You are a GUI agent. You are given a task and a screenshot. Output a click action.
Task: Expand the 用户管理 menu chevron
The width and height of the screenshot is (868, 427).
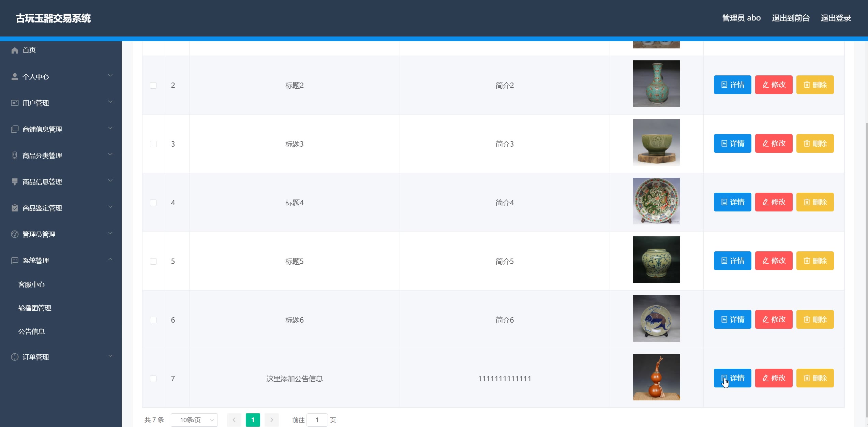110,102
